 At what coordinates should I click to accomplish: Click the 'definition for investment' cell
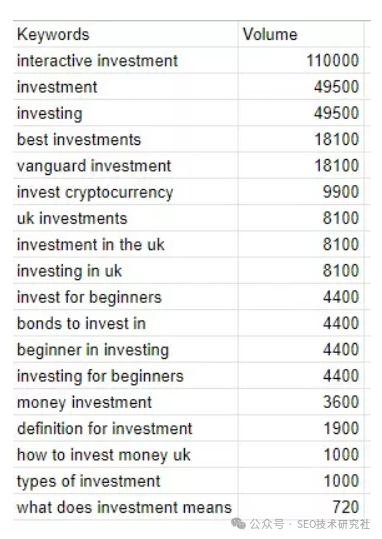click(x=125, y=428)
